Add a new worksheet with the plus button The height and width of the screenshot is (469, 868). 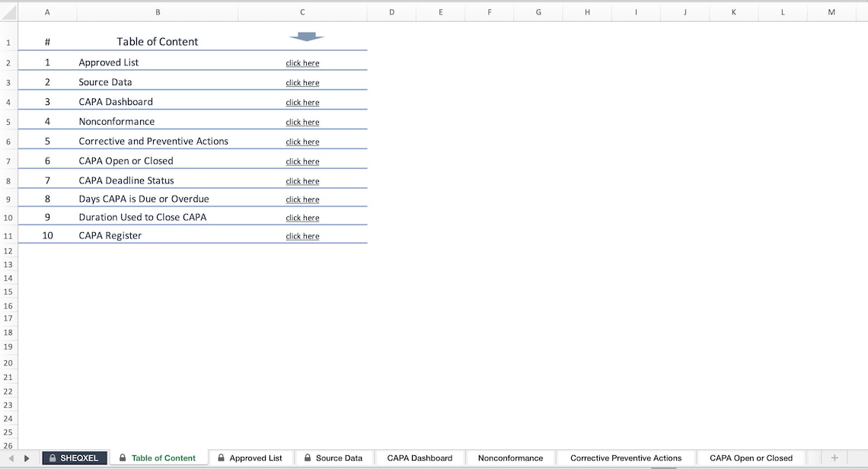(834, 458)
